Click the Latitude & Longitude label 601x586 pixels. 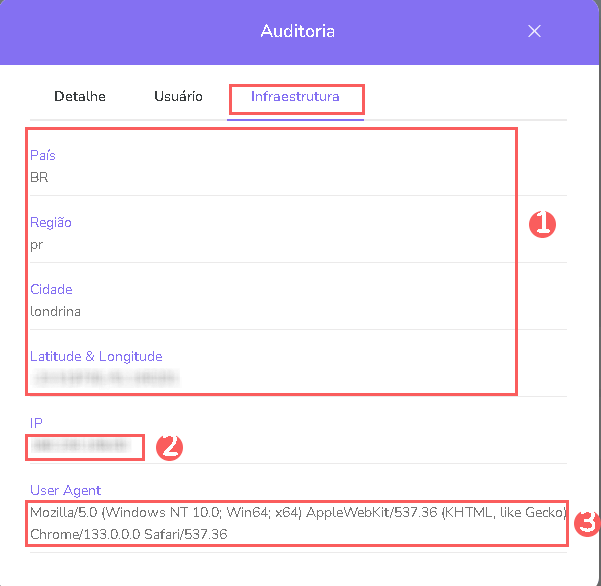point(96,356)
